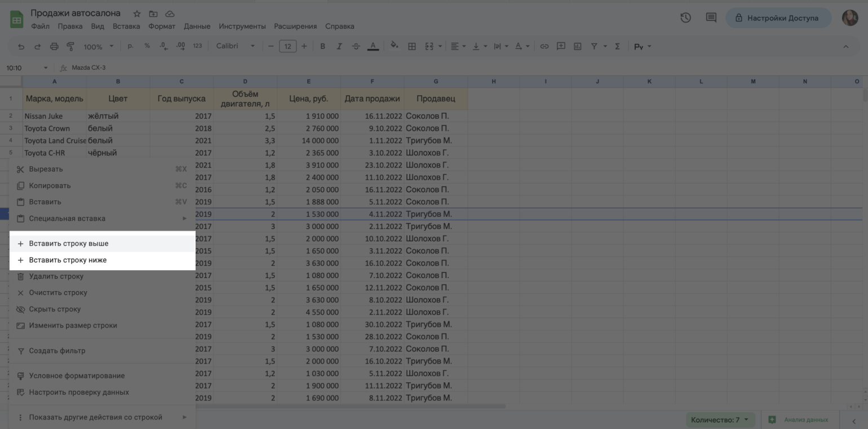Click the functions sigma icon
The width and height of the screenshot is (868, 429).
click(x=617, y=47)
